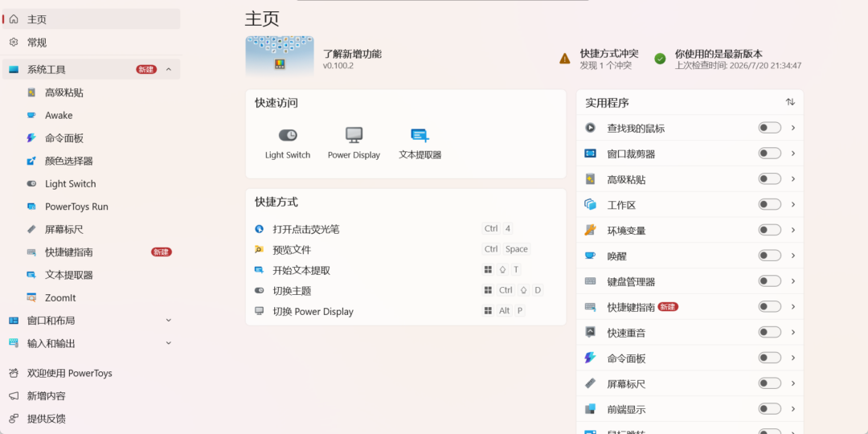Launch the 文本提取器 quick access icon
The height and width of the screenshot is (434, 868).
click(420, 135)
